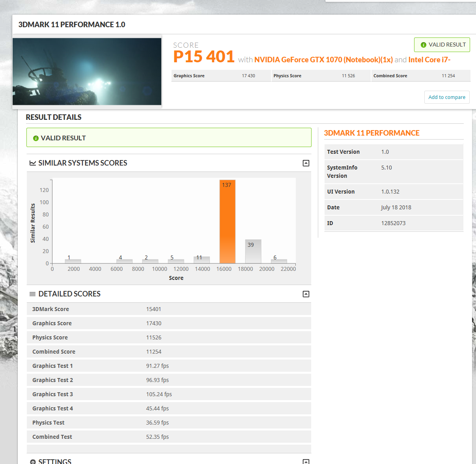
Task: Click the list icon beside Detailed Scores
Action: pos(33,294)
